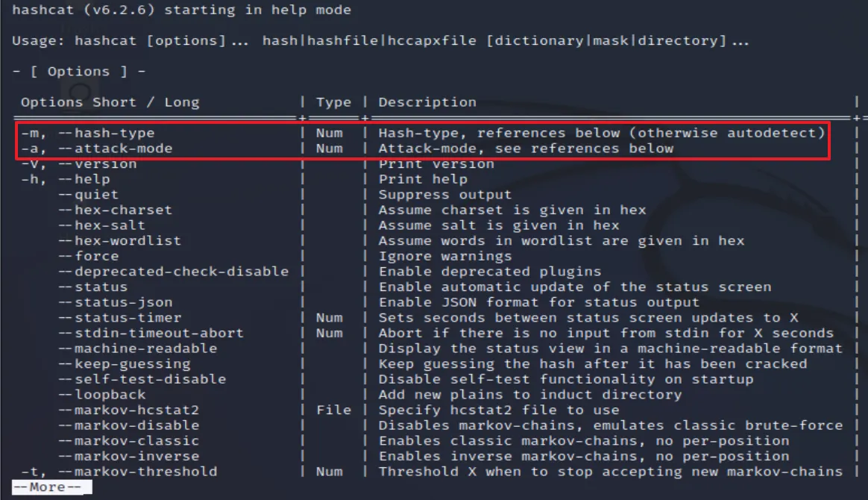868x500 pixels.
Task: Click the --loopback option text
Action: click(x=102, y=395)
